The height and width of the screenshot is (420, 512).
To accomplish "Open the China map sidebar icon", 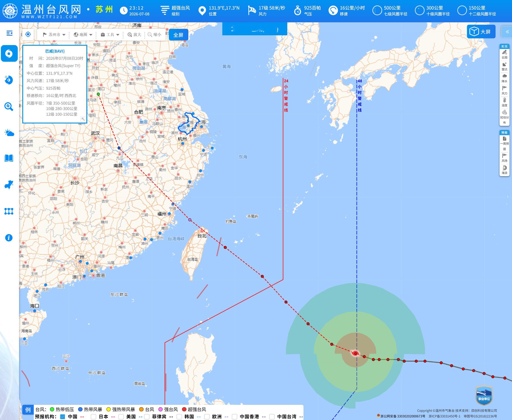I will pos(9,185).
